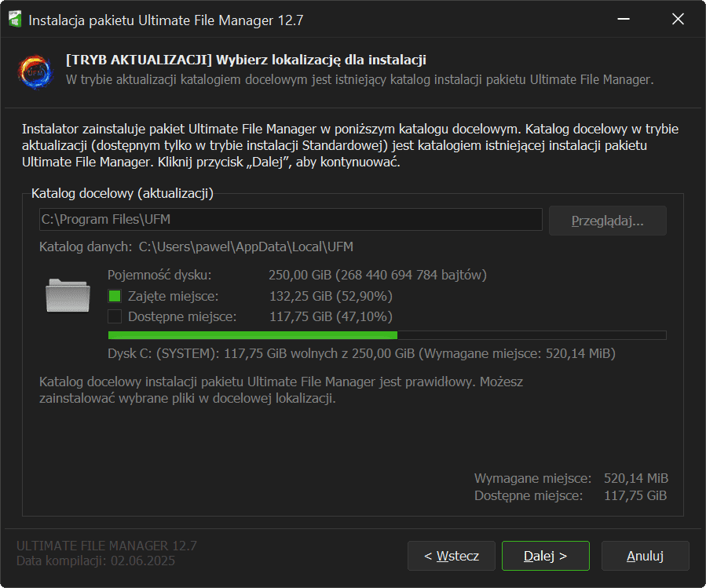Click the dark Dostępne miejsce legend square

tap(115, 317)
